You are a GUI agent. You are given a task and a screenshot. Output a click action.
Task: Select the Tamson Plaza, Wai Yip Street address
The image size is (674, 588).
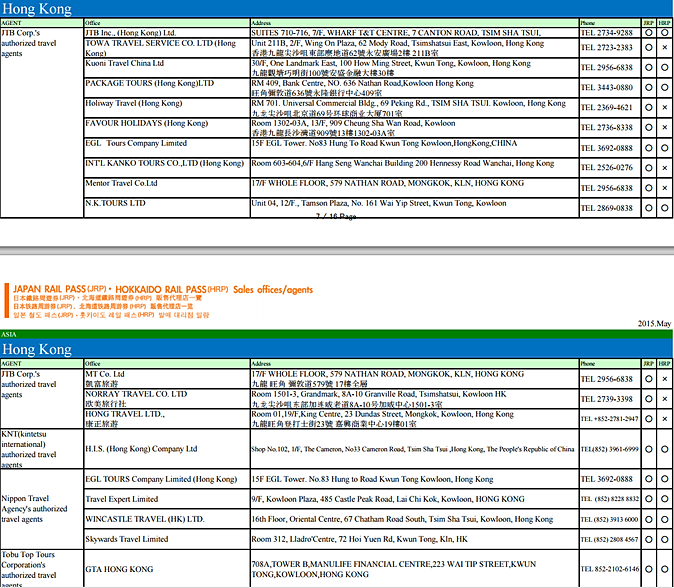coord(379,203)
